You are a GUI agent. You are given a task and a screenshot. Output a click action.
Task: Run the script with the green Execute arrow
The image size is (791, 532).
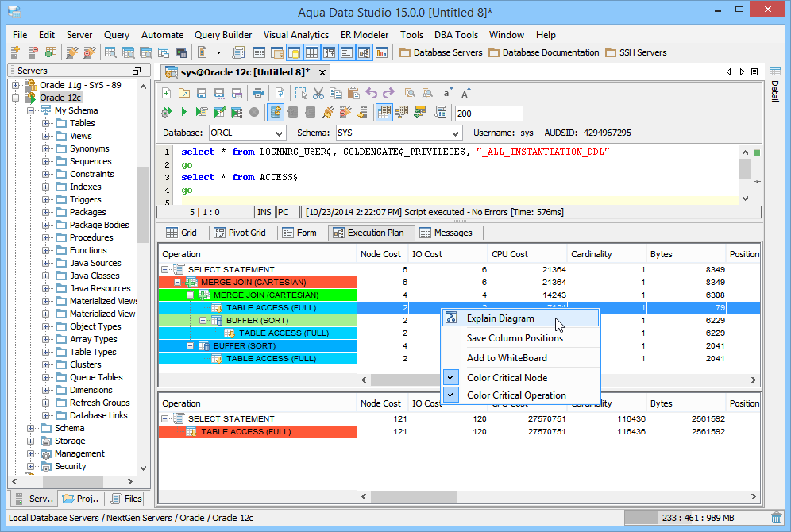pos(184,112)
